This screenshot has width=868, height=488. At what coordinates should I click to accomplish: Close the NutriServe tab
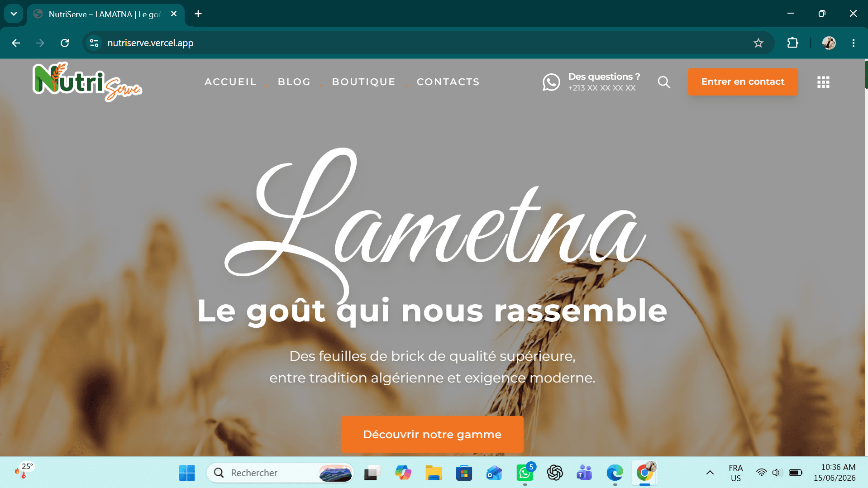174,14
